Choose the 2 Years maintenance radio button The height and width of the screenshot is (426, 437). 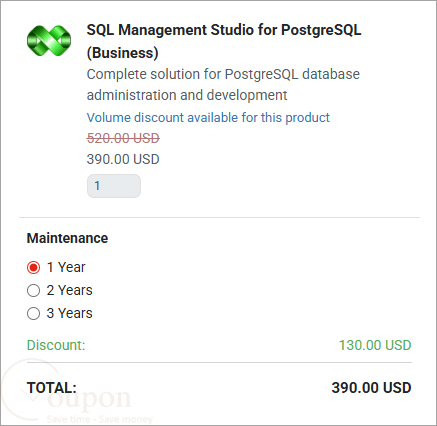coord(33,290)
